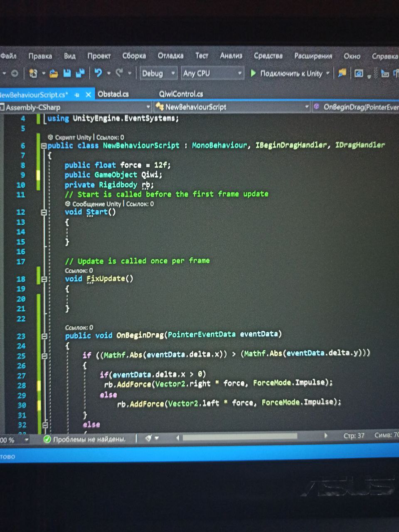Open the Отладка menu
The image size is (399, 532).
tap(170, 56)
